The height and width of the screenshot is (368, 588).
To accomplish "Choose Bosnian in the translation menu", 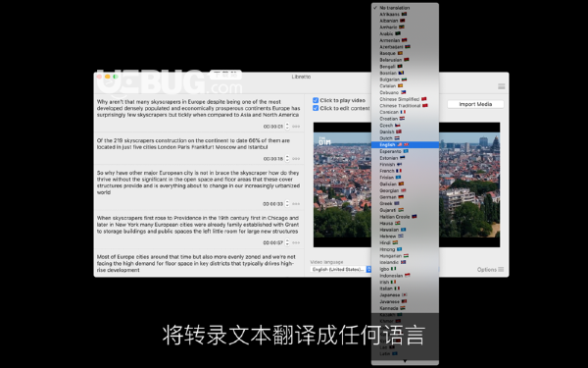I will tap(405, 73).
